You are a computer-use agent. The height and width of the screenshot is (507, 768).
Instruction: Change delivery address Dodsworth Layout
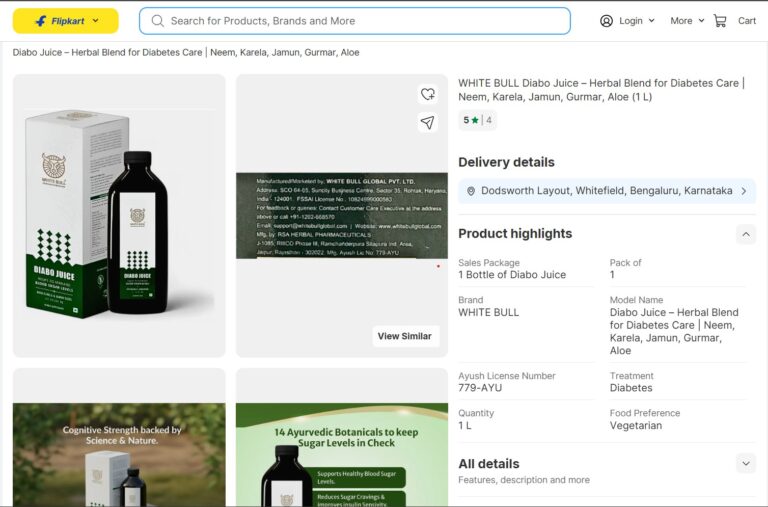point(606,191)
